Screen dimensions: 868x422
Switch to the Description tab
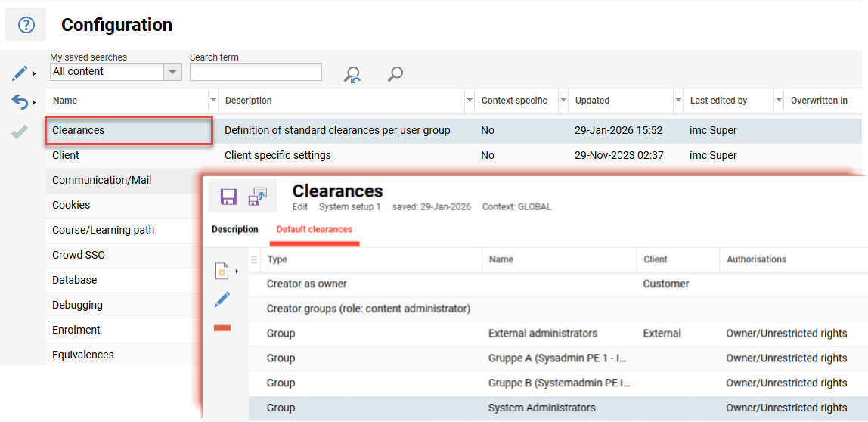pyautogui.click(x=234, y=229)
